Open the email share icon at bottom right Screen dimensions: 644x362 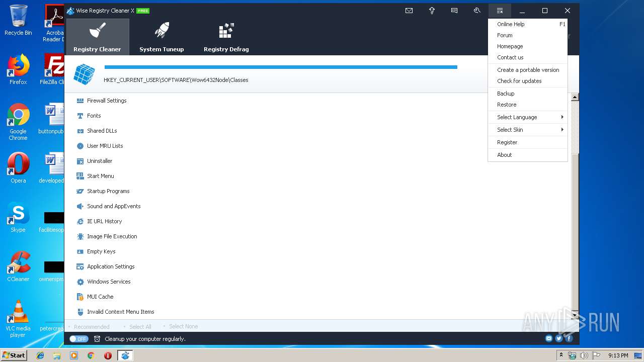click(x=549, y=338)
